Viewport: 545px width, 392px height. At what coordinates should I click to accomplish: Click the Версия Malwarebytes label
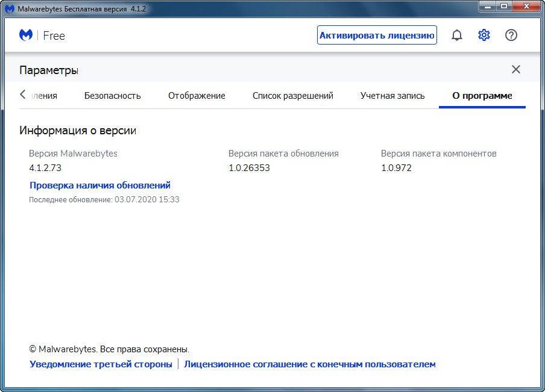(x=73, y=153)
